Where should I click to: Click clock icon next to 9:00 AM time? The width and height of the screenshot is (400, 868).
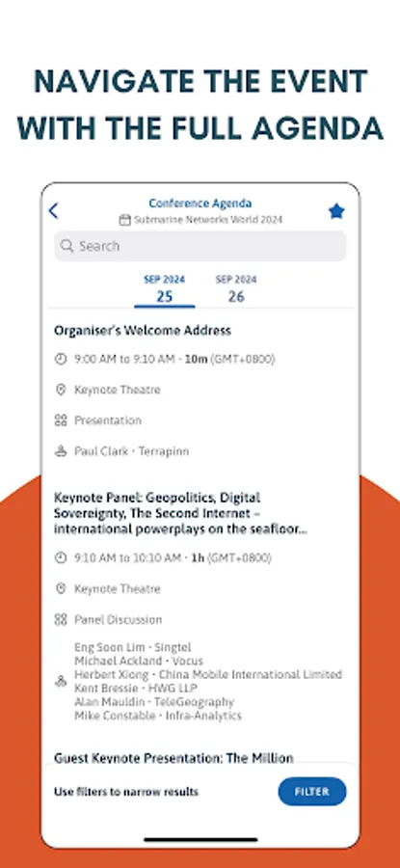point(61,360)
